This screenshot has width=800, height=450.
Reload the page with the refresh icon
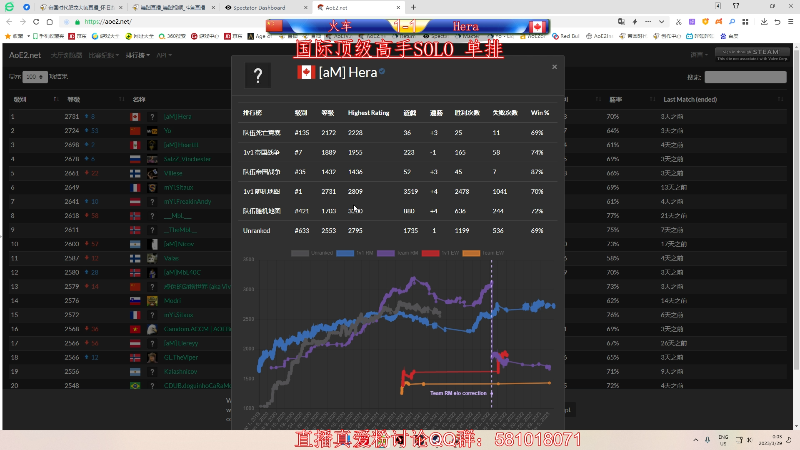click(36, 22)
